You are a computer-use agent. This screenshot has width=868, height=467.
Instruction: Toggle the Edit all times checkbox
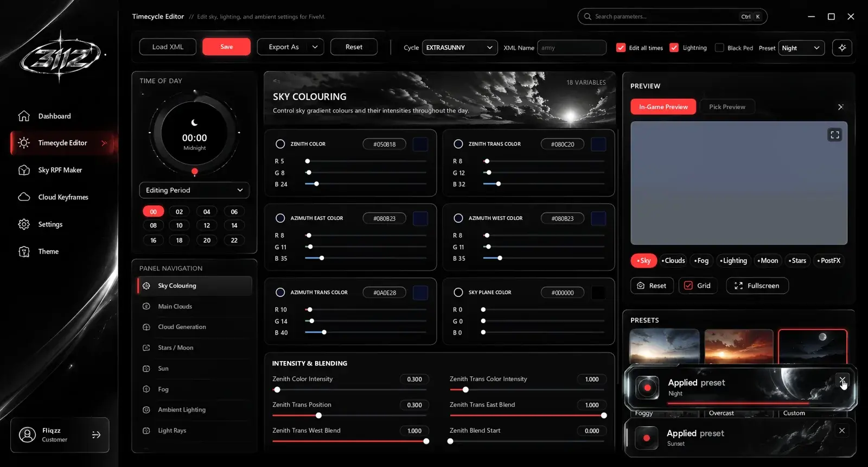[x=621, y=48]
